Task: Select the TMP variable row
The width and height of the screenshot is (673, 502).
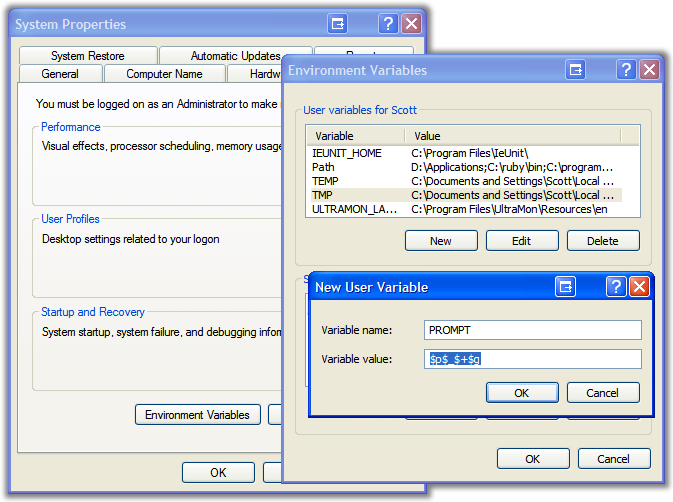Action: (x=466, y=195)
